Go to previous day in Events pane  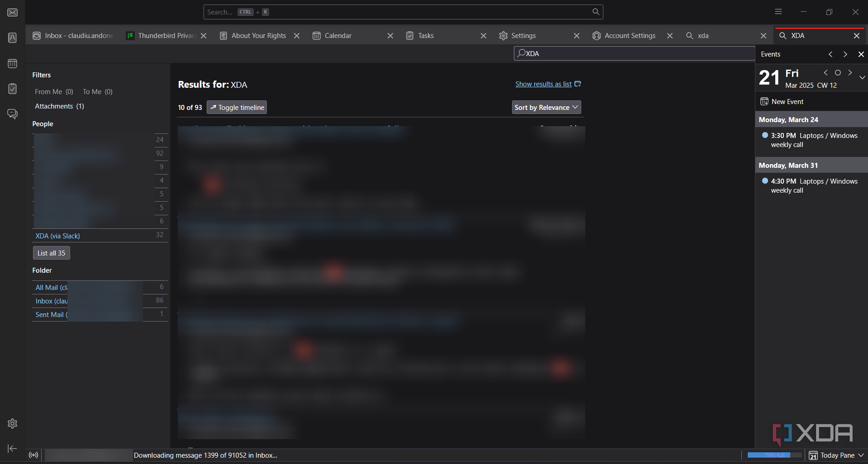825,72
